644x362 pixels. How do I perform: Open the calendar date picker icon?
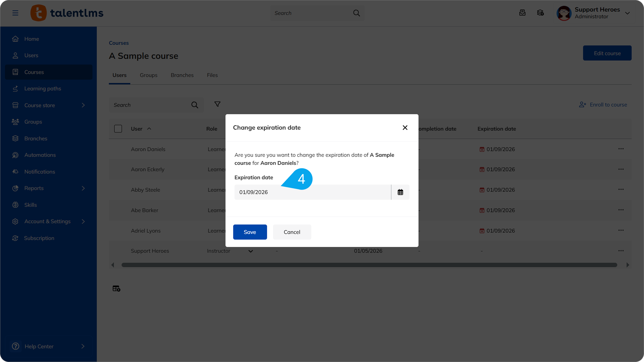[x=400, y=192]
